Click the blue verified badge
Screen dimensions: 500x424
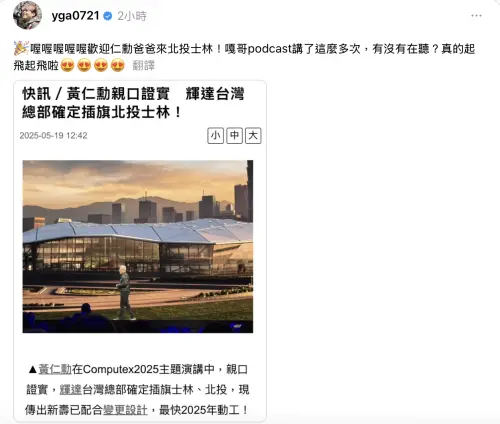(x=108, y=16)
